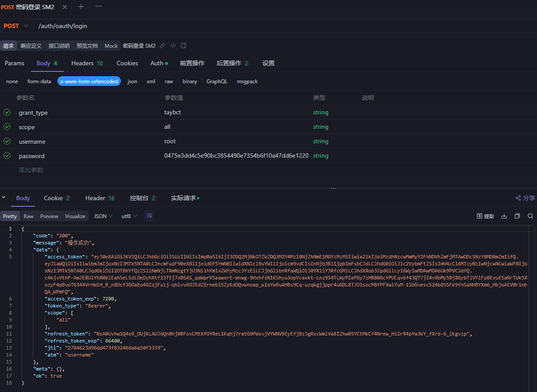Open the 设置 tab
This screenshot has height=392, width=537.
pyautogui.click(x=268, y=63)
